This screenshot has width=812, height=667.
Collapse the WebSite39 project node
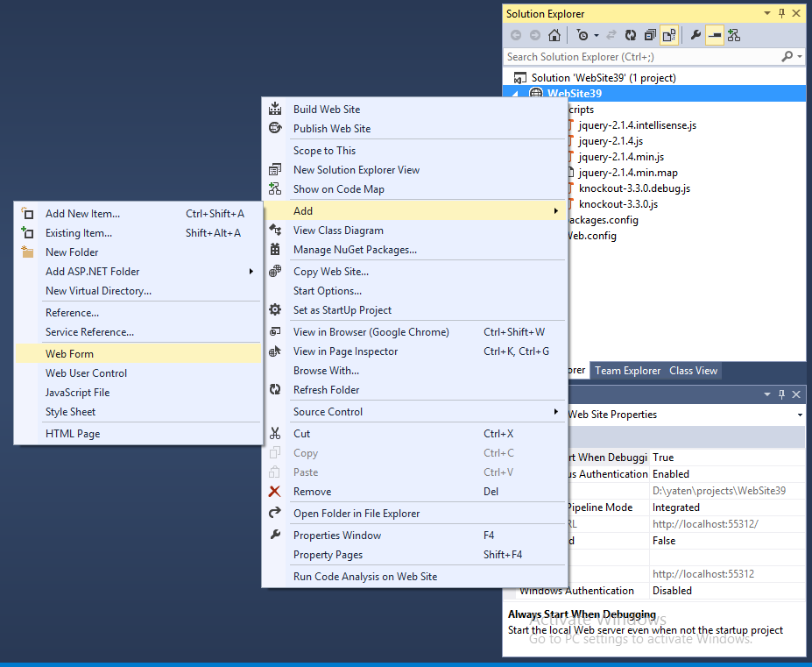point(515,93)
